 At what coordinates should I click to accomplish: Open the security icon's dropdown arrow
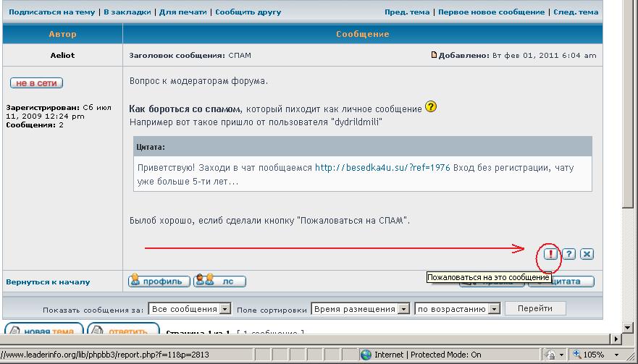[561, 355]
